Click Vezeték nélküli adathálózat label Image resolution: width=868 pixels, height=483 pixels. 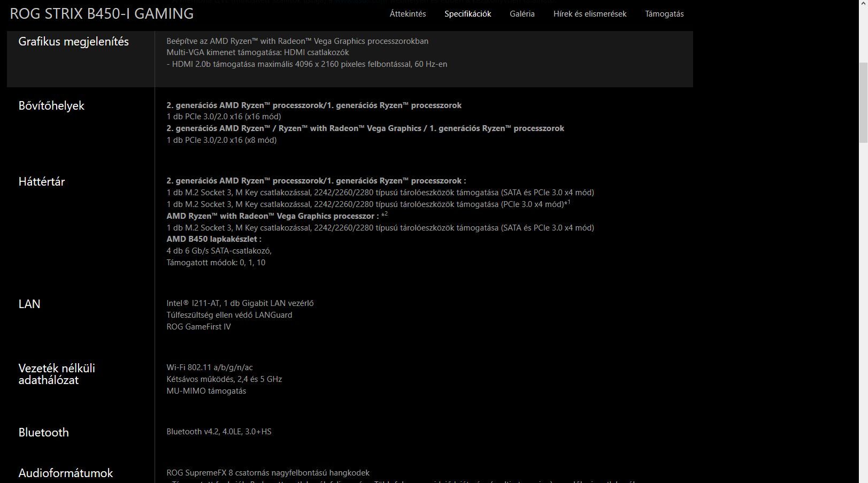click(x=57, y=374)
